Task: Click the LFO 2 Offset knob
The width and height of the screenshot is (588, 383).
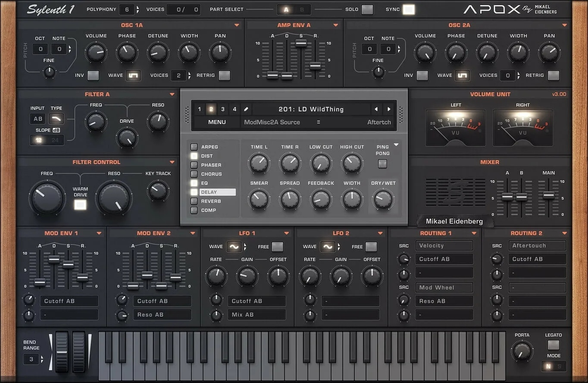Action: pos(372,276)
